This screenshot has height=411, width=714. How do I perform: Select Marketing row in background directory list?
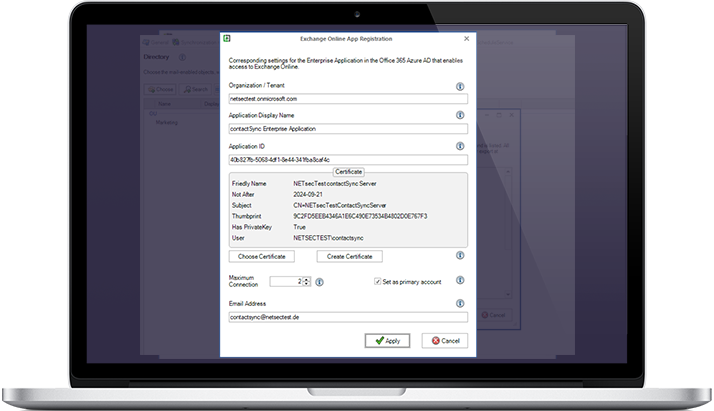click(x=167, y=122)
